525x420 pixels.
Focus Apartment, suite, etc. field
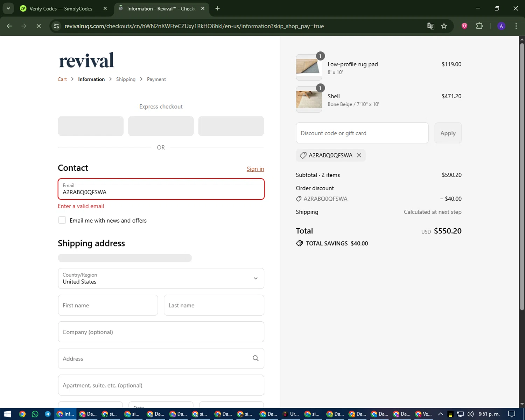point(161,385)
